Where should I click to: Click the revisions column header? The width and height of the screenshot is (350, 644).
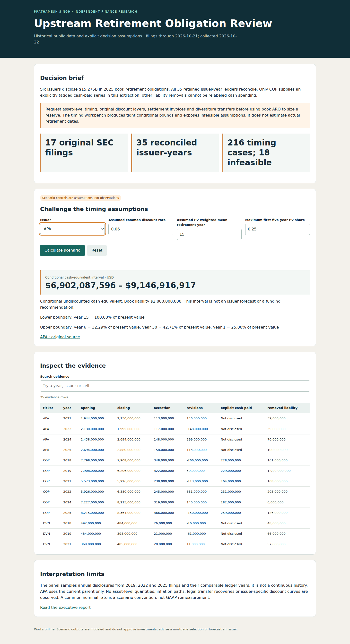[194, 408]
